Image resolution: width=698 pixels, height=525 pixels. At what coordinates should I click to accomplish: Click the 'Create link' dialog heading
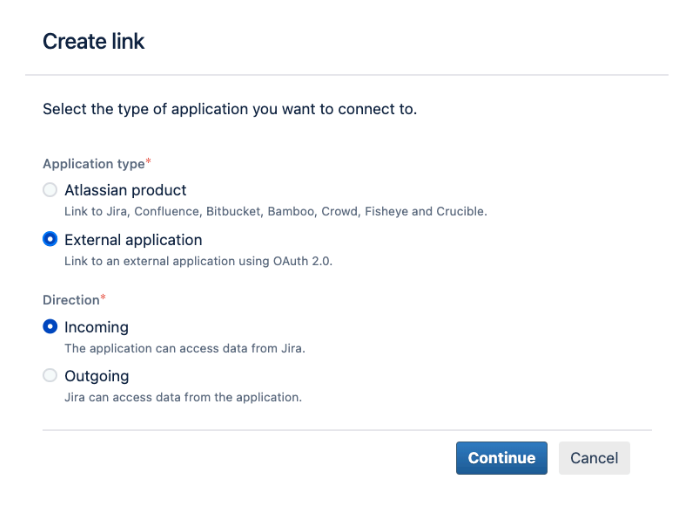(93, 41)
